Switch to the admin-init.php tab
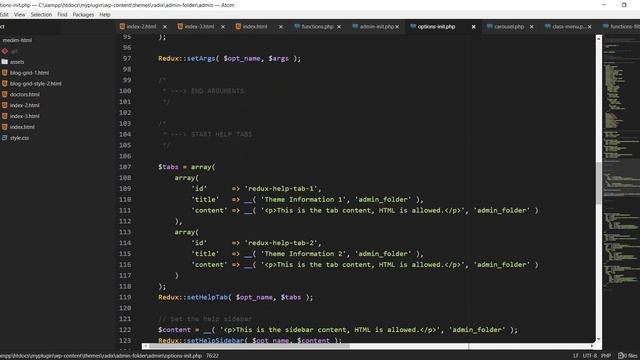This screenshot has width=640, height=360. [x=376, y=27]
